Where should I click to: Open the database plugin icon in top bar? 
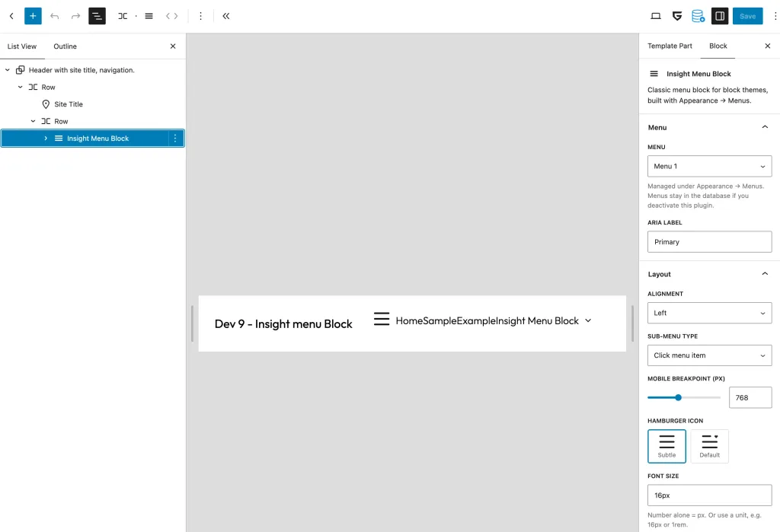[698, 16]
